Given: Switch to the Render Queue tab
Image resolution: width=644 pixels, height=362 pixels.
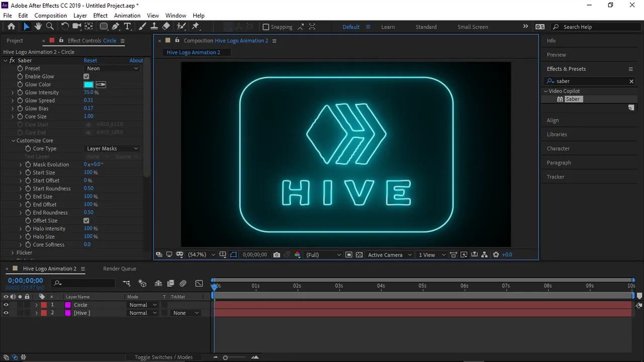Looking at the screenshot, I should [120, 268].
